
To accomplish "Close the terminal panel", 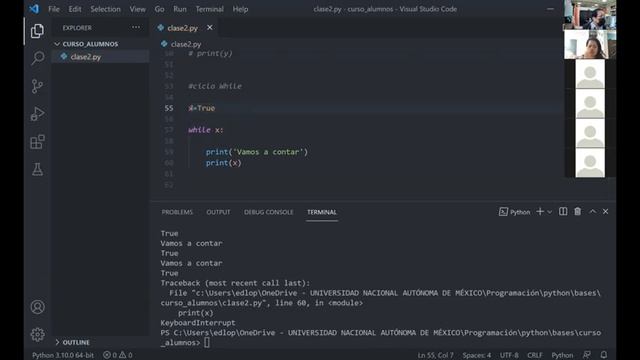I will [x=606, y=211].
